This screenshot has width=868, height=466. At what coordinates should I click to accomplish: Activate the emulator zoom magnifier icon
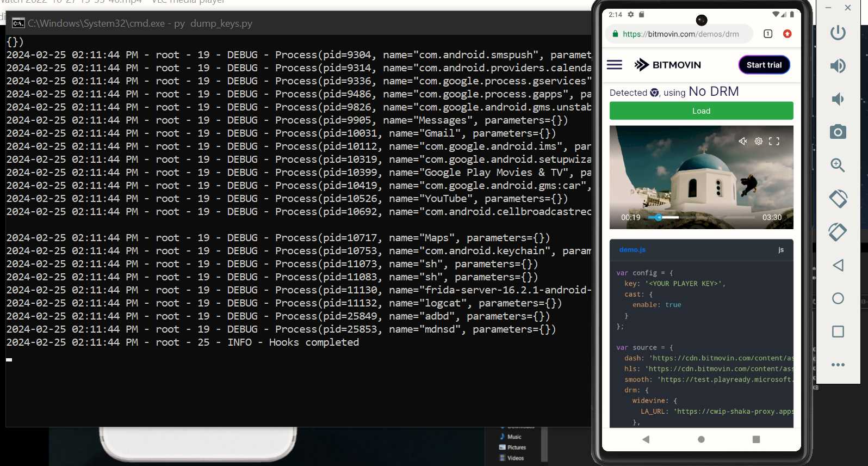tap(838, 165)
